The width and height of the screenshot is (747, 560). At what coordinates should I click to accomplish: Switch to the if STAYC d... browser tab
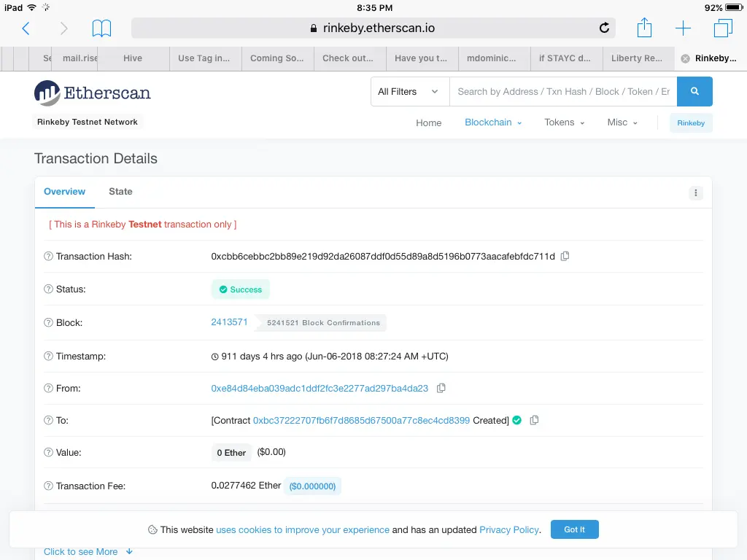click(566, 58)
